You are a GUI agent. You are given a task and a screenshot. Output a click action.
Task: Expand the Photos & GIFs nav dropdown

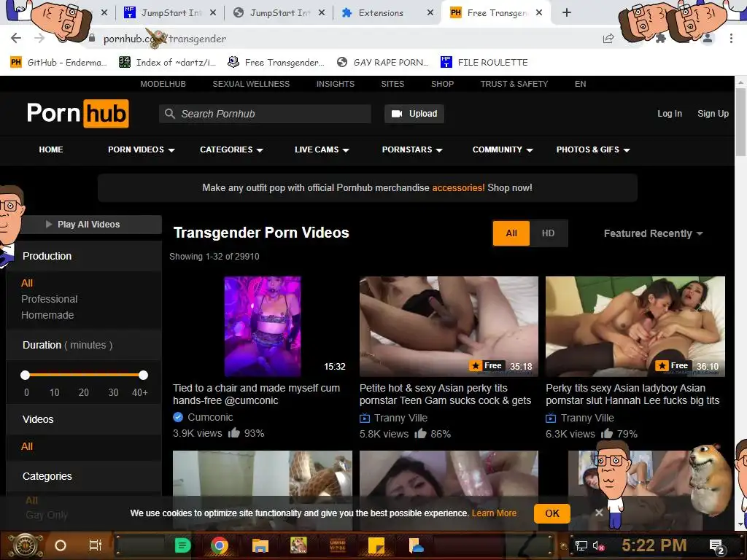pyautogui.click(x=593, y=149)
